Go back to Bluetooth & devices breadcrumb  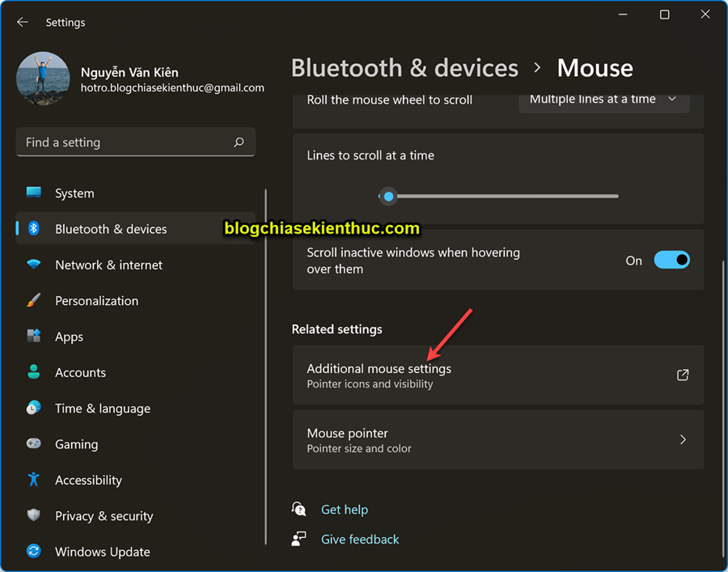coord(404,68)
